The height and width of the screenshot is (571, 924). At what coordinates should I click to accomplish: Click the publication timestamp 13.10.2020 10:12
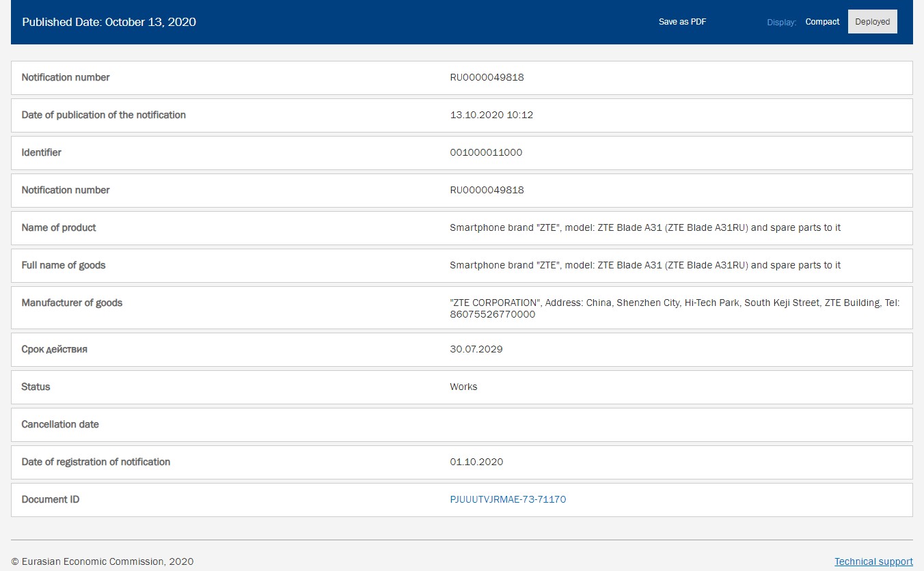point(491,115)
